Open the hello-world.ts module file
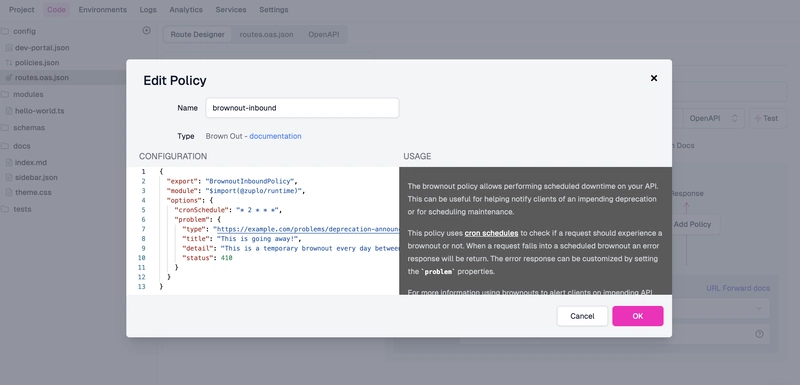This screenshot has height=385, width=800. tap(39, 111)
